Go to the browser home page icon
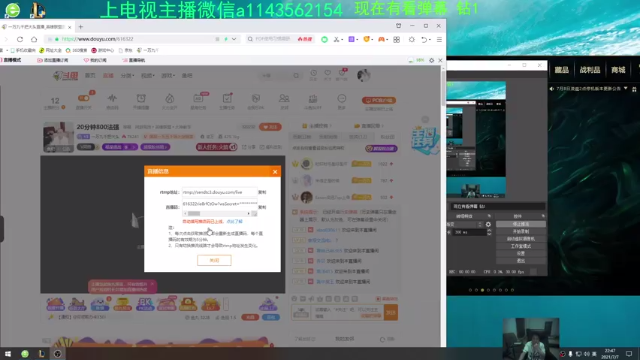640x360 pixels. point(34,39)
